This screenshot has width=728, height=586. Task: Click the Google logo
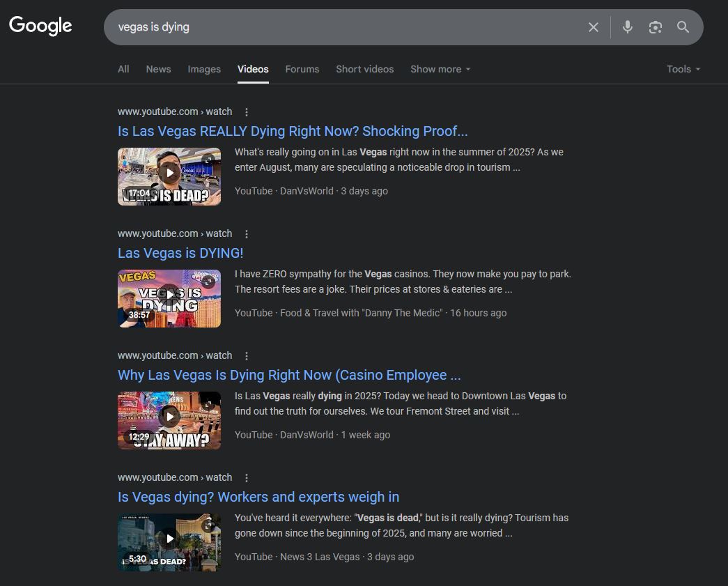coord(40,26)
